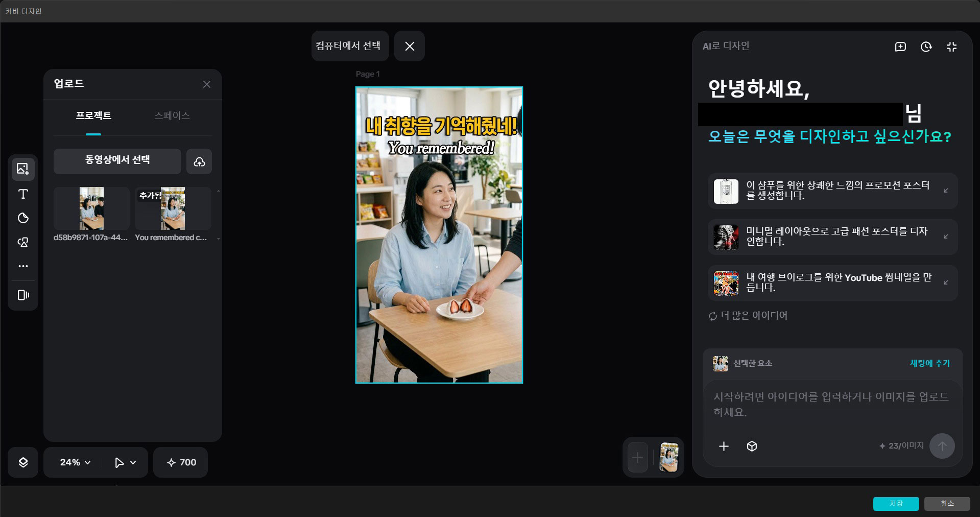Click into the AI idea input field
The width and height of the screenshot is (980, 517).
[832, 405]
